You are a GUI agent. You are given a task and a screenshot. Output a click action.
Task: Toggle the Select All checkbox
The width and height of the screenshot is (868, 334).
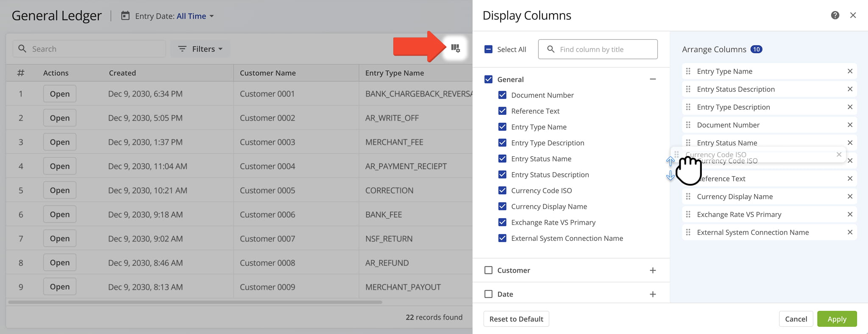click(488, 49)
